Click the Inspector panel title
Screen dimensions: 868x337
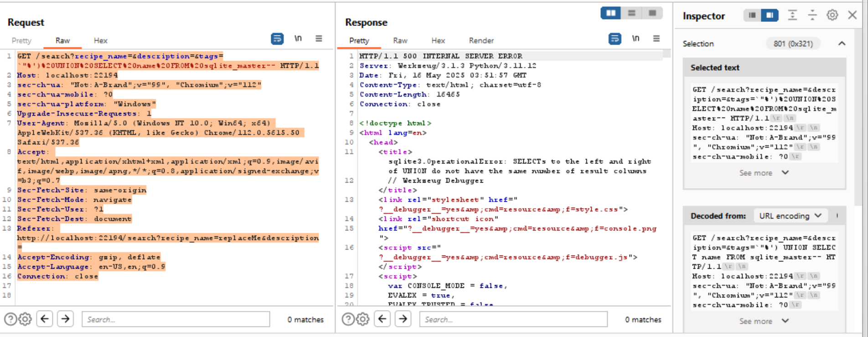[704, 16]
